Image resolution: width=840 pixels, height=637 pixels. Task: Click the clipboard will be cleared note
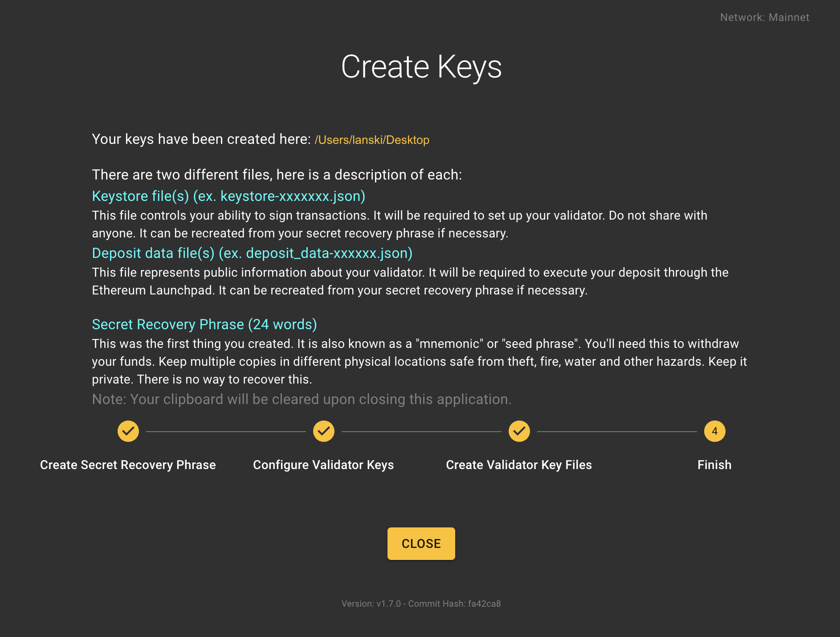point(302,399)
